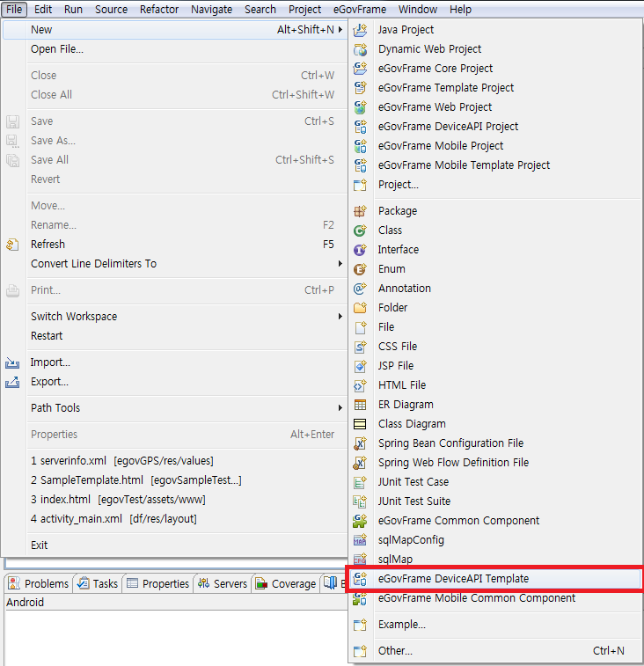Viewport: 644px width, 666px height.
Task: Click the eGovFrame DeviceAPI Project icon
Action: [360, 127]
